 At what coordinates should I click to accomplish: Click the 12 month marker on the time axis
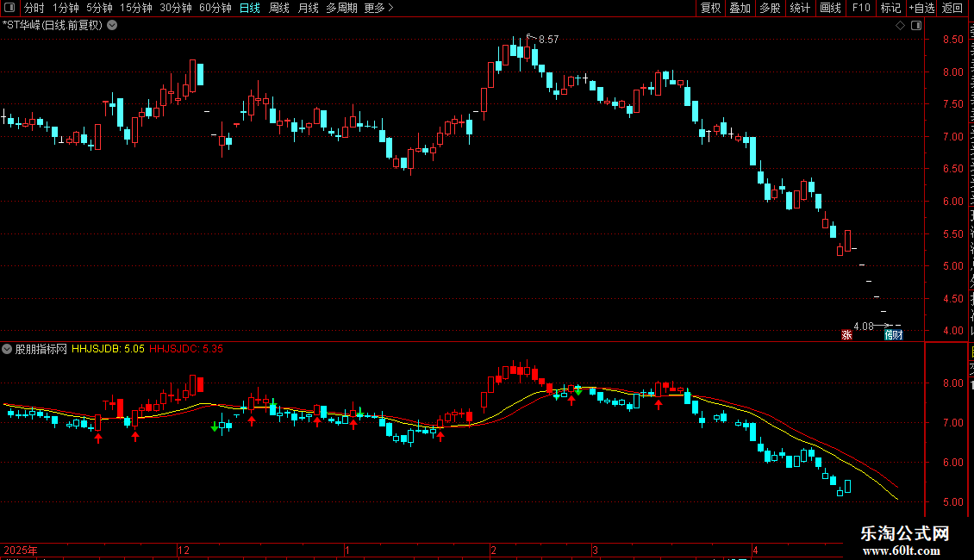pyautogui.click(x=184, y=550)
